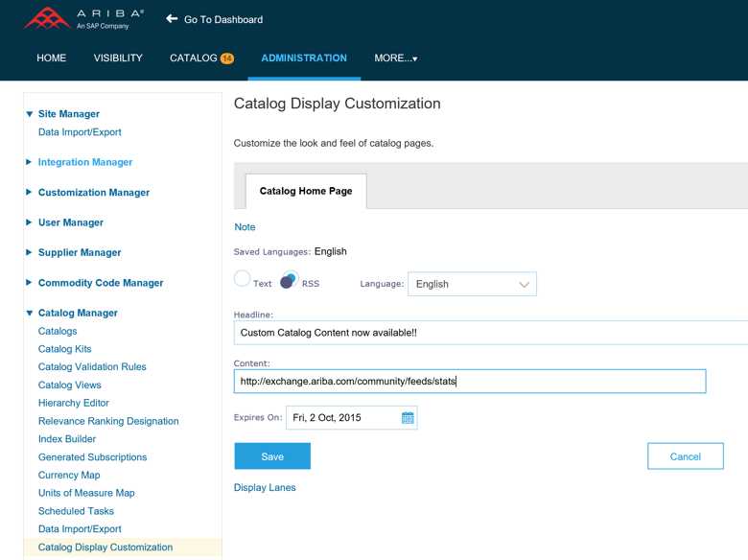Open Relevance Ranking Designation
The height and width of the screenshot is (560, 748).
coord(108,421)
